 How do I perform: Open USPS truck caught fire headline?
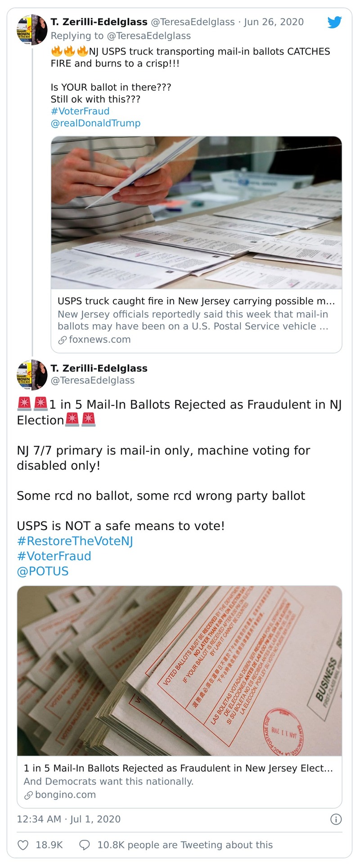[x=196, y=301]
